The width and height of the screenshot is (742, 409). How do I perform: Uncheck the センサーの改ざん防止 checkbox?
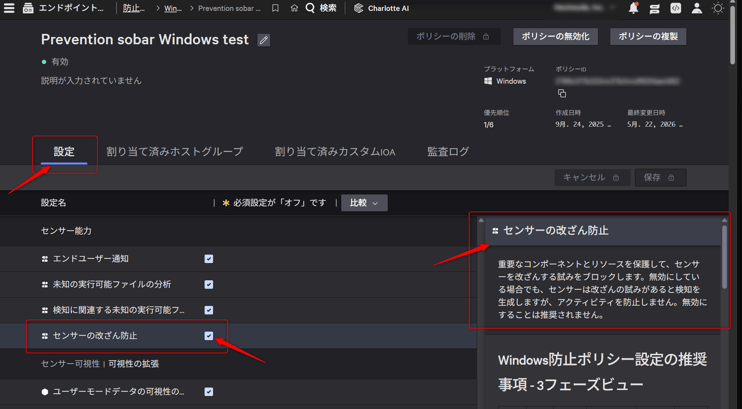click(x=209, y=336)
